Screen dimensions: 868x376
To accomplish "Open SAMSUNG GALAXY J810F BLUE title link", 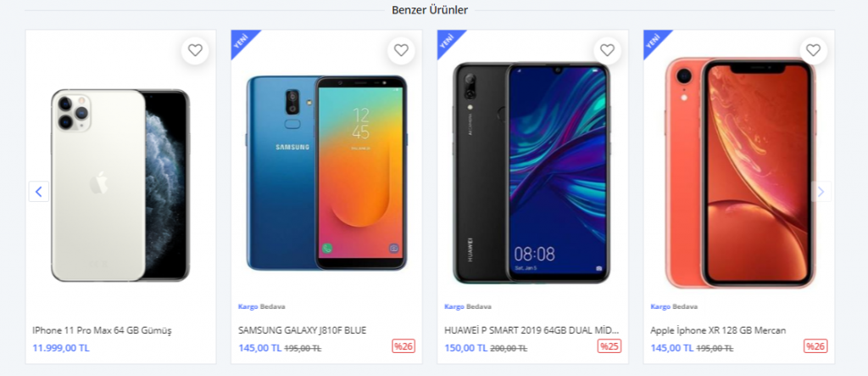I will click(x=303, y=330).
